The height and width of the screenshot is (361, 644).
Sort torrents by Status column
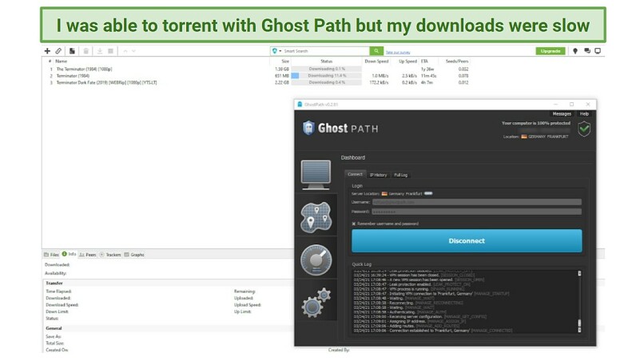click(327, 61)
